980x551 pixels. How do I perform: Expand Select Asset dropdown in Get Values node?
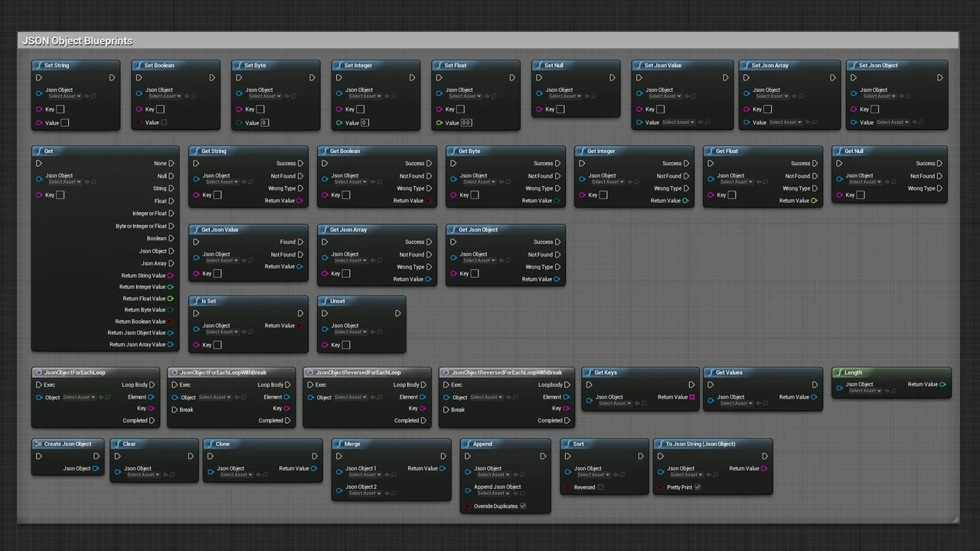pyautogui.click(x=733, y=403)
